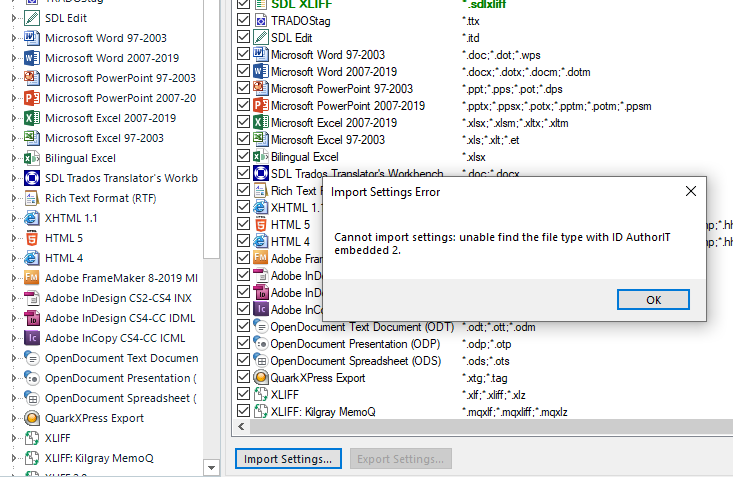This screenshot has width=734, height=477.
Task: Click the Microsoft PowerPoint 2007-20 tree icon
Action: [x=32, y=98]
